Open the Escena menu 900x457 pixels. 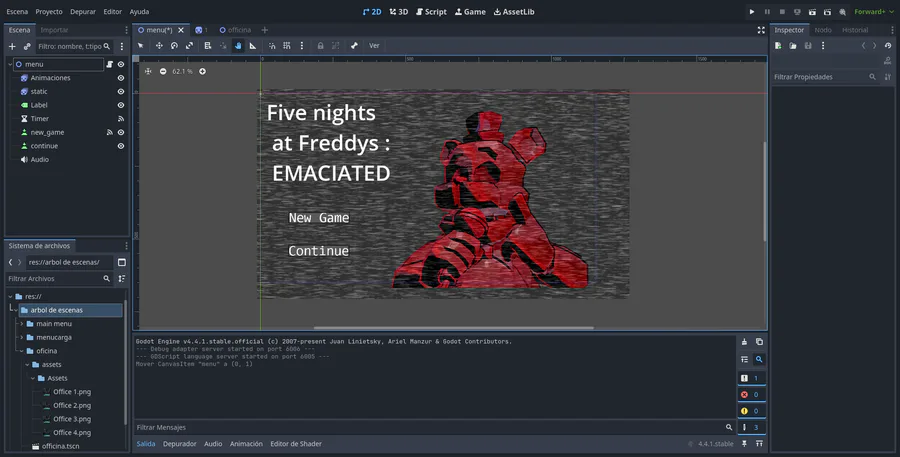tap(17, 11)
